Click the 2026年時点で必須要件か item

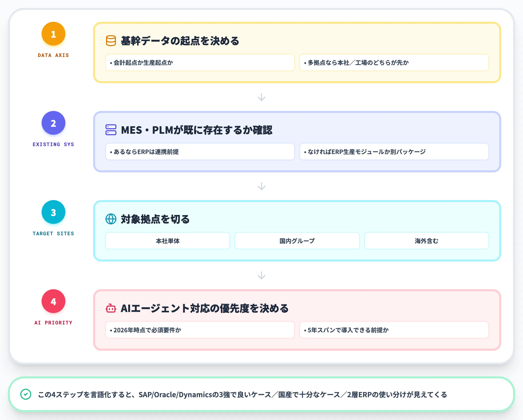coord(200,330)
